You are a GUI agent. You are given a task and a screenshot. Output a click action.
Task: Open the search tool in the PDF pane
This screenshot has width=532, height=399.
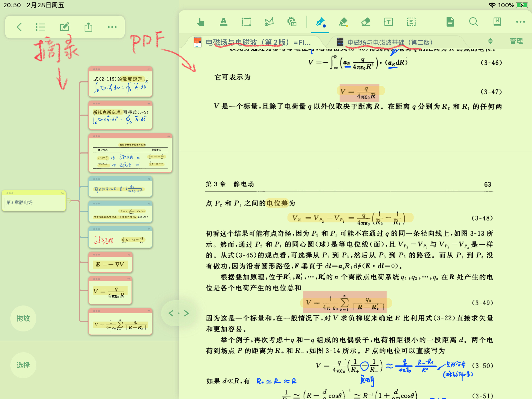coord(474,22)
